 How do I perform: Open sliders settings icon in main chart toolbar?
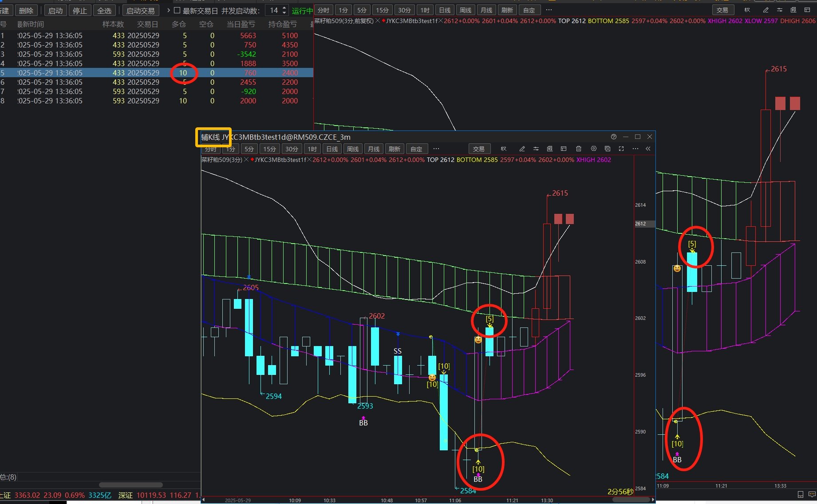tap(780, 10)
